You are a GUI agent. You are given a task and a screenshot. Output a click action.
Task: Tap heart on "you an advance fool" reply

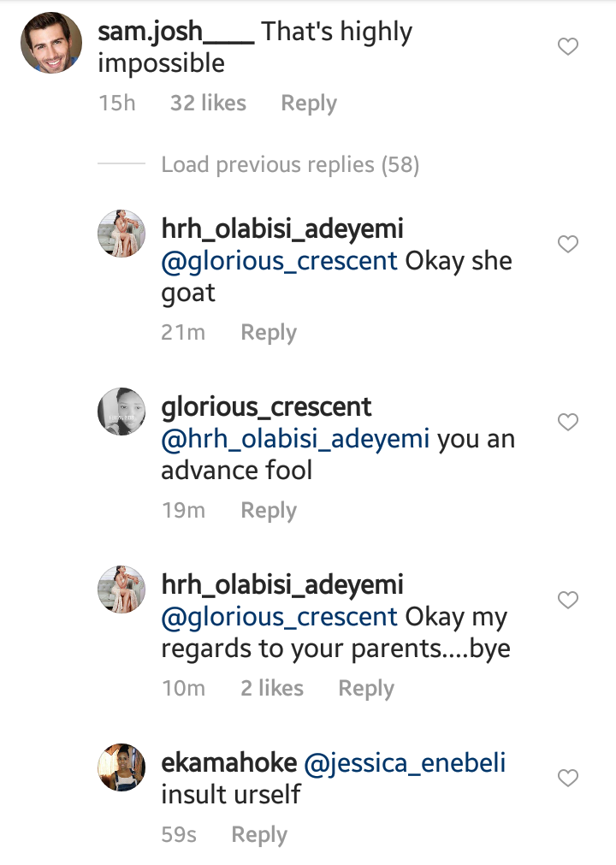coord(568,422)
